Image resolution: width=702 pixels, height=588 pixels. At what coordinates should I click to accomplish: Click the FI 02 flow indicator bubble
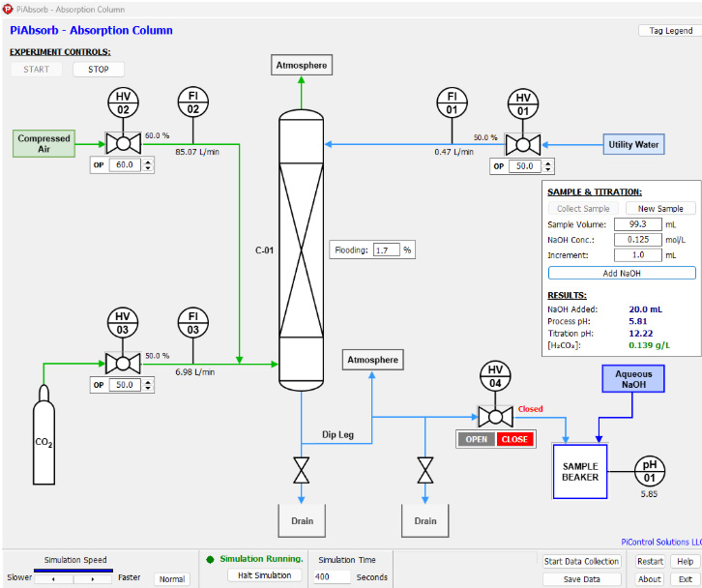193,103
